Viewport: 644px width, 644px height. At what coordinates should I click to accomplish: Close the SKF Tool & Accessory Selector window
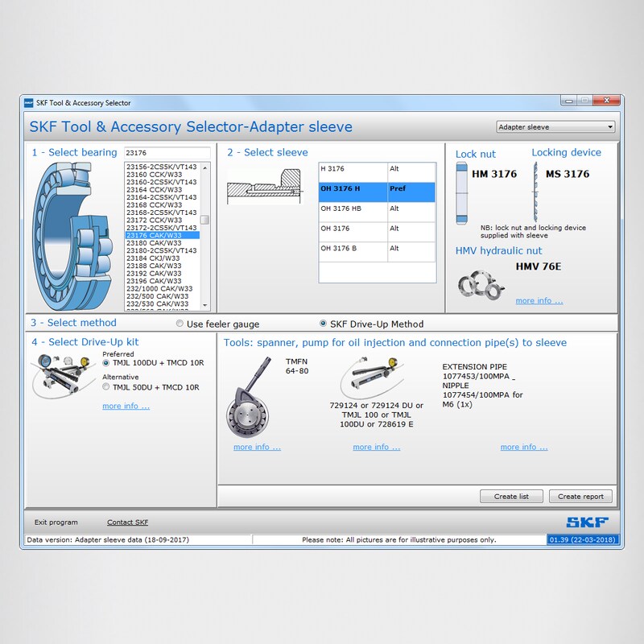[606, 101]
